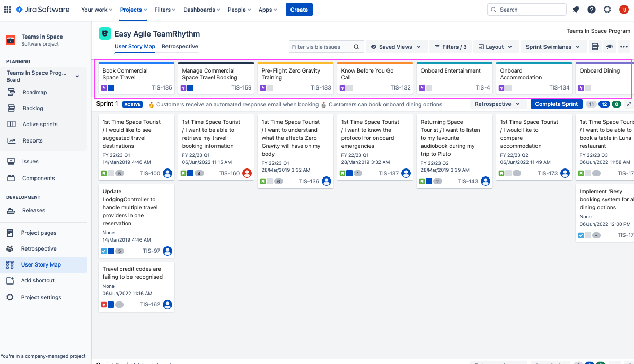The height and width of the screenshot is (364, 634).
Task: Open Filters / 3 panel
Action: tap(450, 47)
